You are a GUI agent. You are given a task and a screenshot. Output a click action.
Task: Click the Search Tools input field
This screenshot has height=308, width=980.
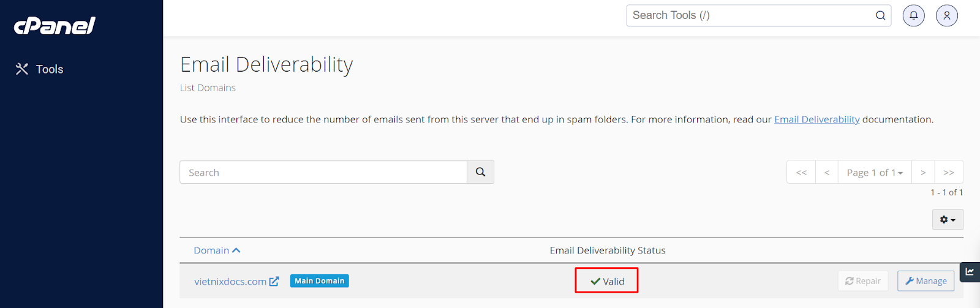pos(758,16)
